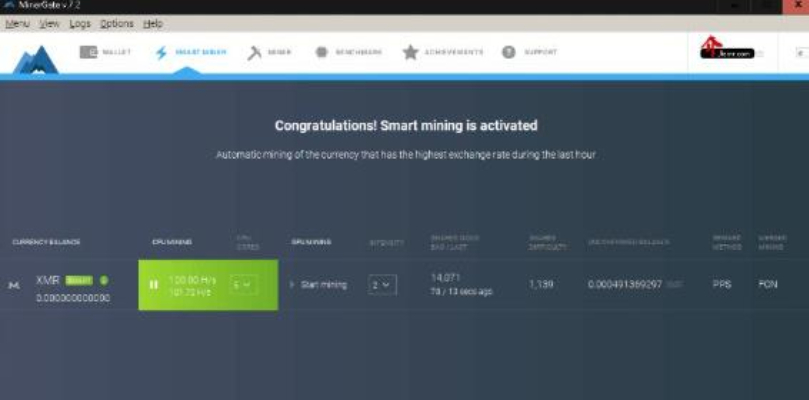Click the shares difficulty value 1,139
Viewport: 809px width, 400px height.
pos(541,284)
